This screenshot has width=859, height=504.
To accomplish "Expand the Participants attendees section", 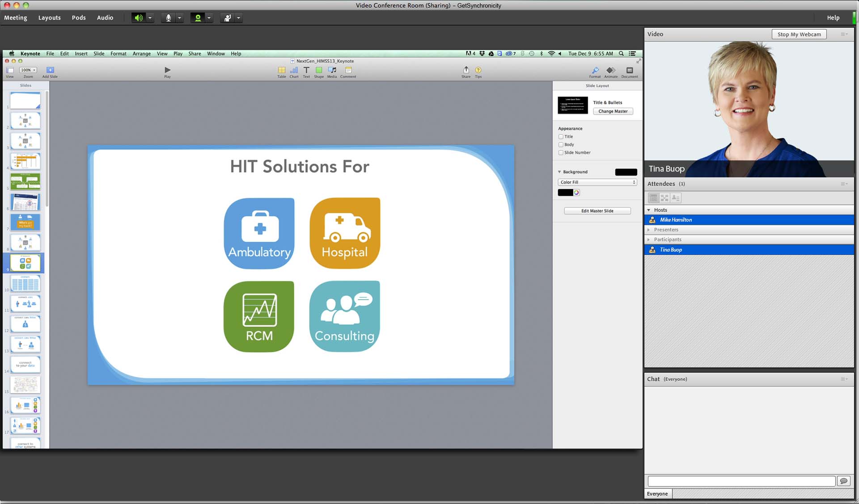I will pos(649,239).
